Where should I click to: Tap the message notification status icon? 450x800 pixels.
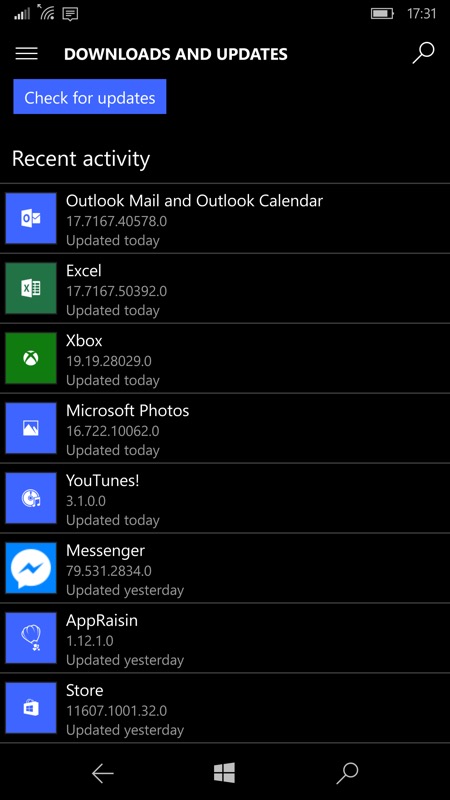pyautogui.click(x=70, y=14)
